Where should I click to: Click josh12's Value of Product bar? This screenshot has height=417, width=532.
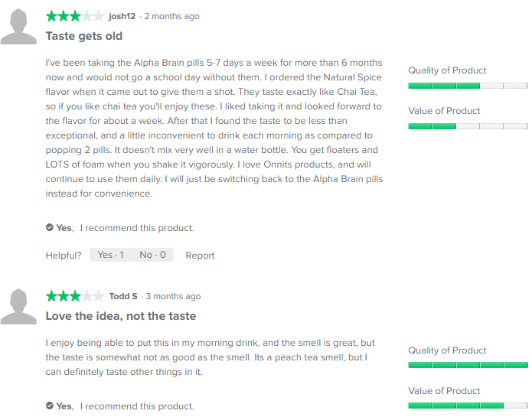tap(468, 125)
